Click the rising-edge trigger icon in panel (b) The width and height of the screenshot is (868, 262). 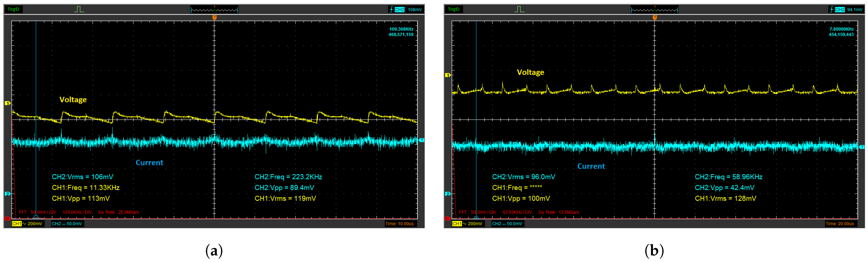tap(832, 9)
